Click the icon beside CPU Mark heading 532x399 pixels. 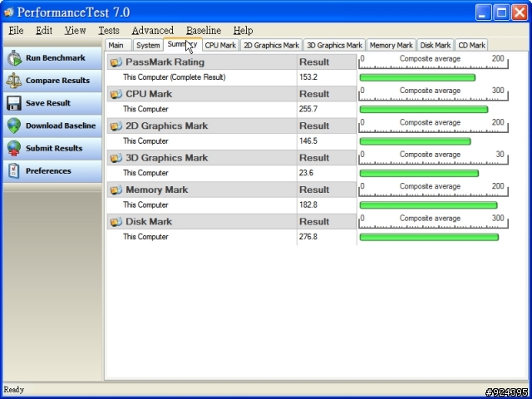point(116,94)
